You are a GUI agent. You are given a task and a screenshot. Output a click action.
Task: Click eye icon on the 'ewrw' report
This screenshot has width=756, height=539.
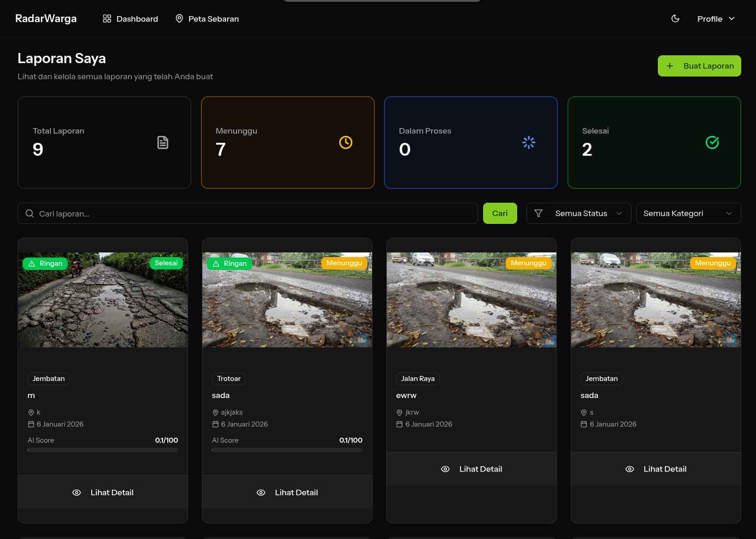(445, 469)
